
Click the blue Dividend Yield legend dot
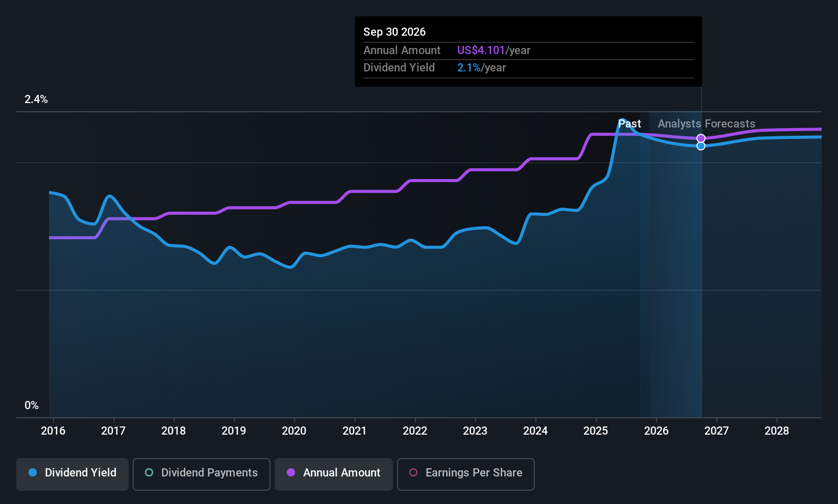coord(33,473)
